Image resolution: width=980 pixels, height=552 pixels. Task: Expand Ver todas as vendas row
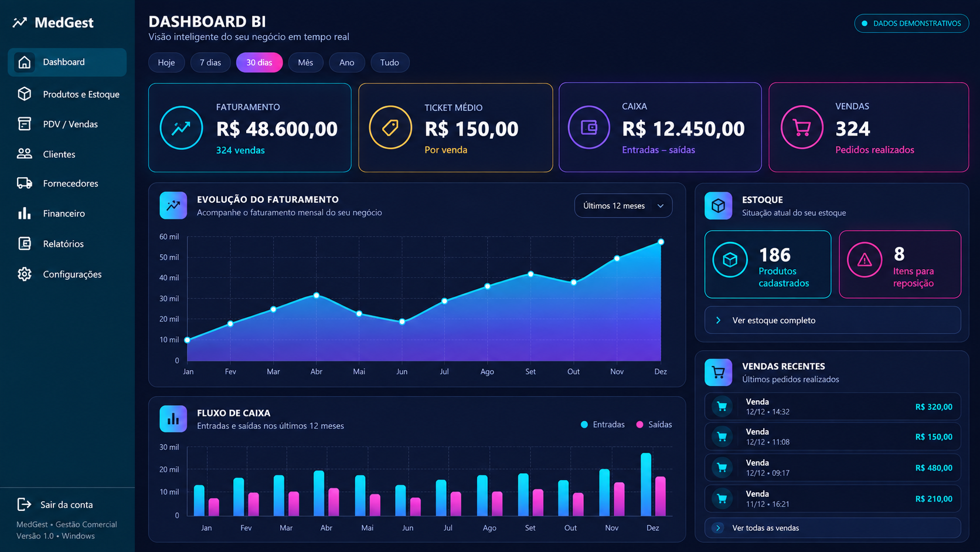832,528
